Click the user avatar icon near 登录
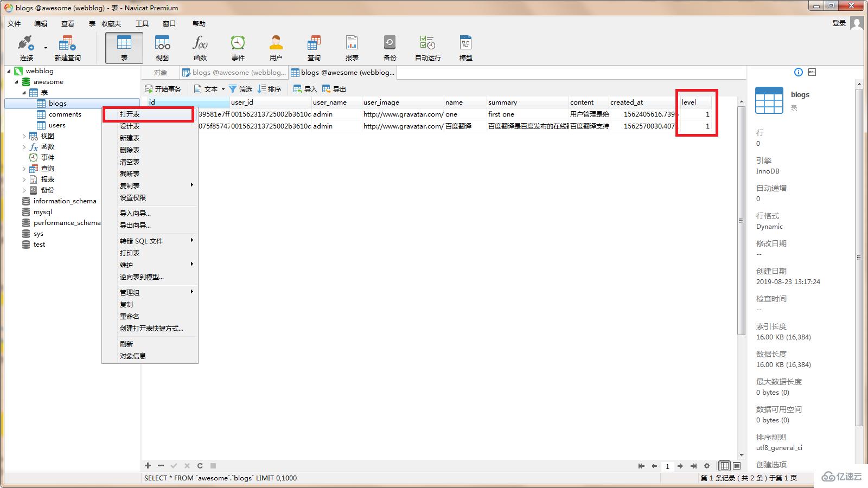Screen dimensions: 868x488 tap(857, 23)
